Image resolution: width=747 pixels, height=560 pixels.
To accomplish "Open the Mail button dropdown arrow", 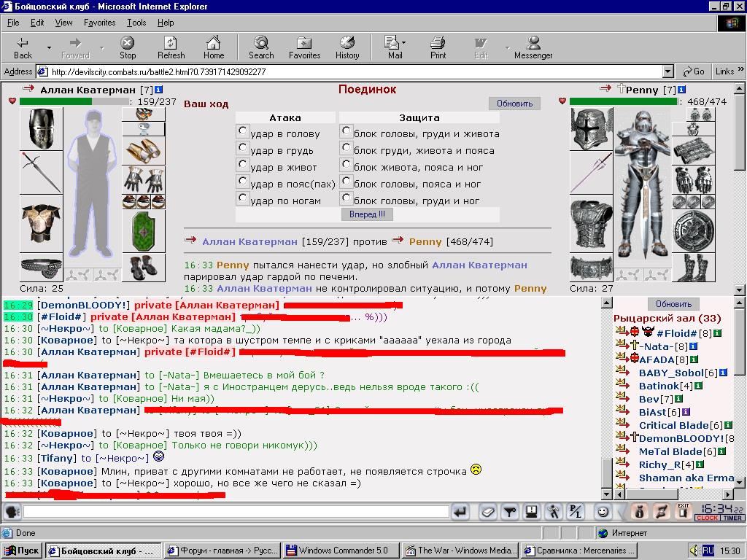I will pyautogui.click(x=404, y=43).
